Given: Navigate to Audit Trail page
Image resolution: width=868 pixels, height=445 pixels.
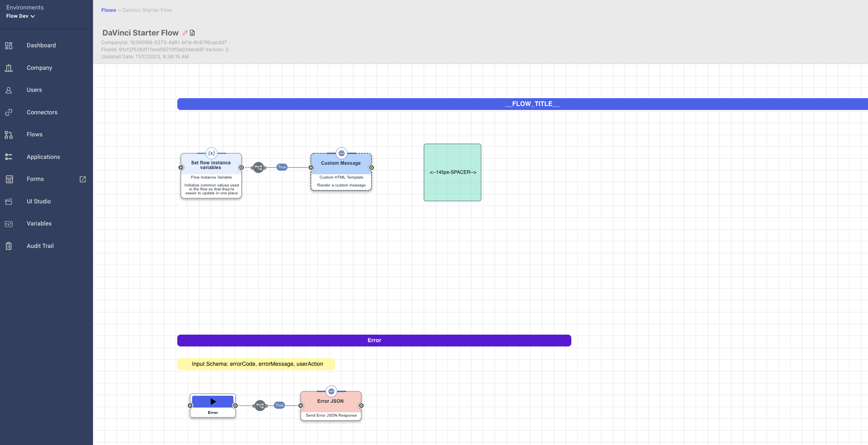Looking at the screenshot, I should 40,246.
